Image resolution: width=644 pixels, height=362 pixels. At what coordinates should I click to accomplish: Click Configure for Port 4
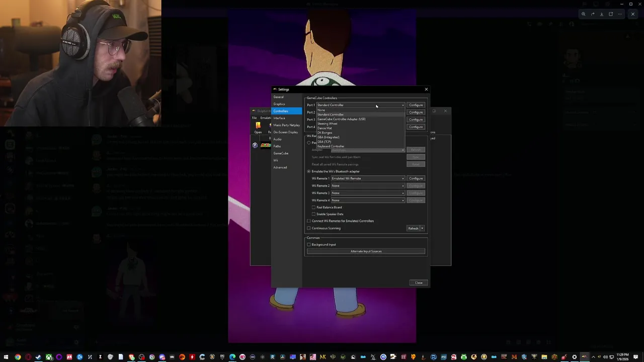click(x=416, y=127)
